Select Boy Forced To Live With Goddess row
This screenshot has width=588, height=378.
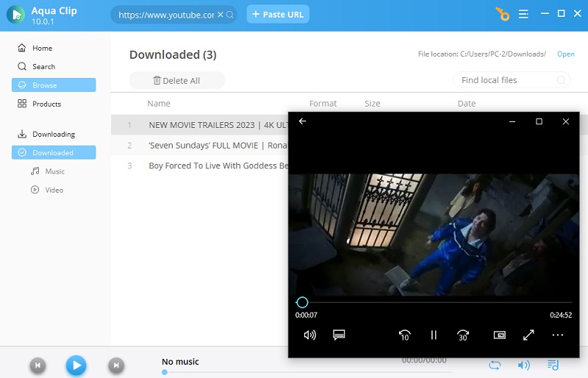point(199,165)
